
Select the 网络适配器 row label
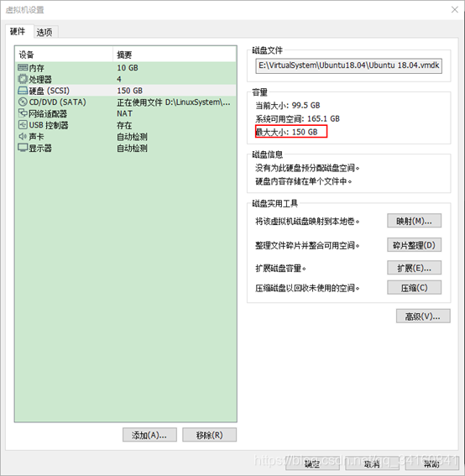coord(48,113)
